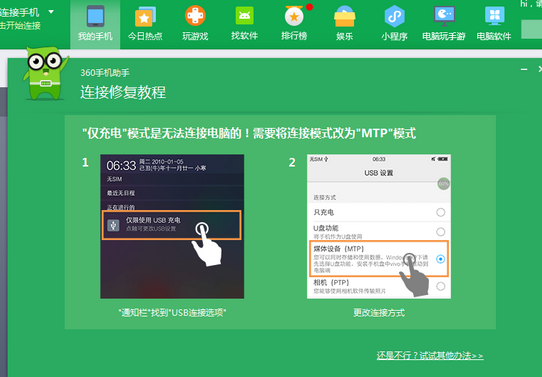This screenshot has height=377, width=542.
Task: Select the 娱乐 tab
Action: tap(344, 23)
